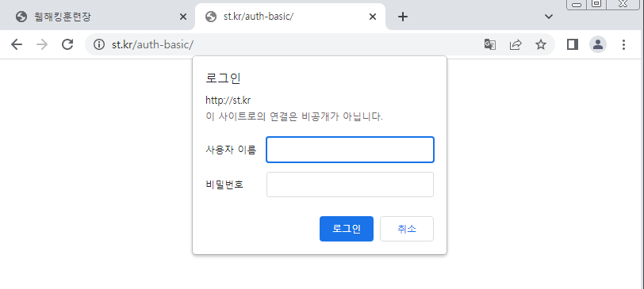The width and height of the screenshot is (644, 289).
Task: Click into the 비밀번호 field
Action: pyautogui.click(x=350, y=184)
